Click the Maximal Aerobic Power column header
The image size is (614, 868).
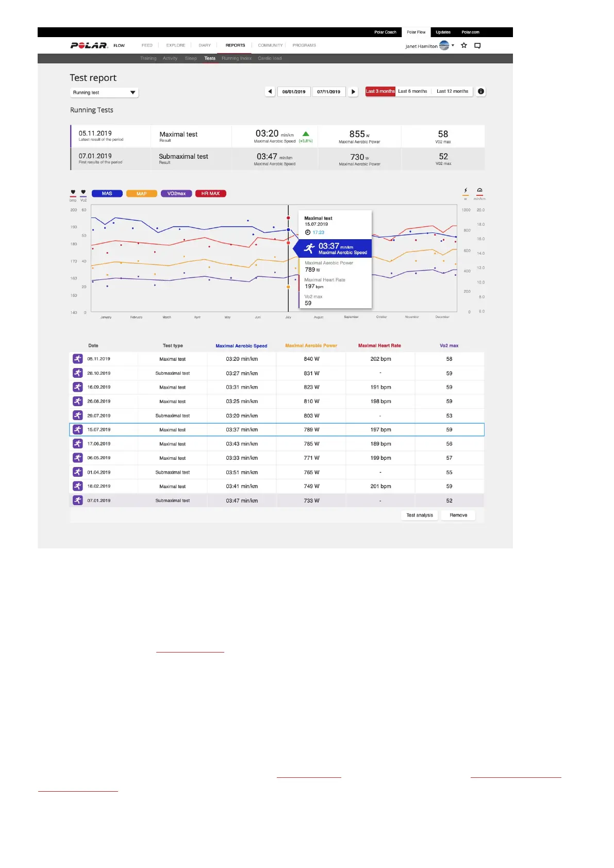click(311, 346)
